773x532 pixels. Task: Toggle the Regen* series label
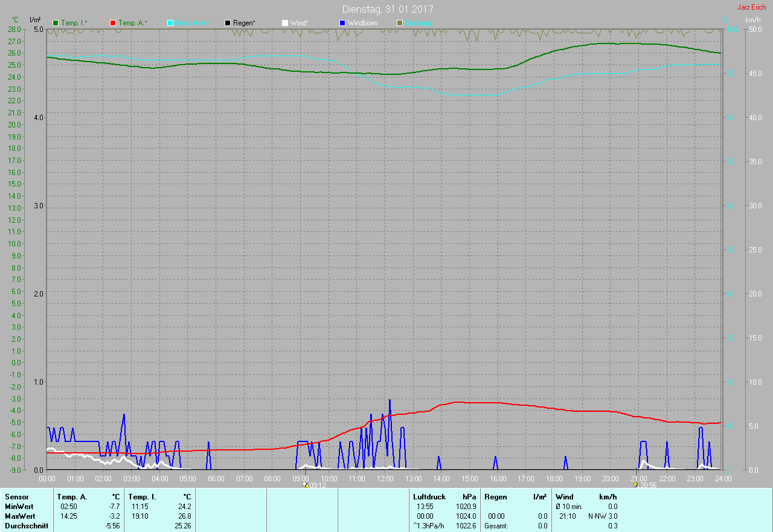pyautogui.click(x=244, y=23)
